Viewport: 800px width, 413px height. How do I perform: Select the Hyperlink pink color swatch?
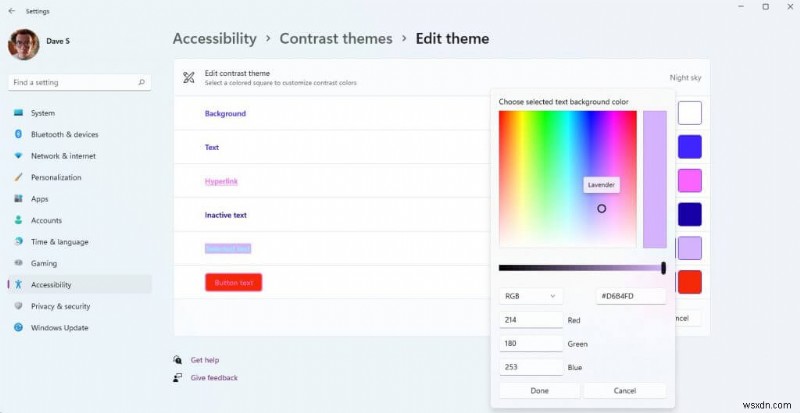point(689,181)
